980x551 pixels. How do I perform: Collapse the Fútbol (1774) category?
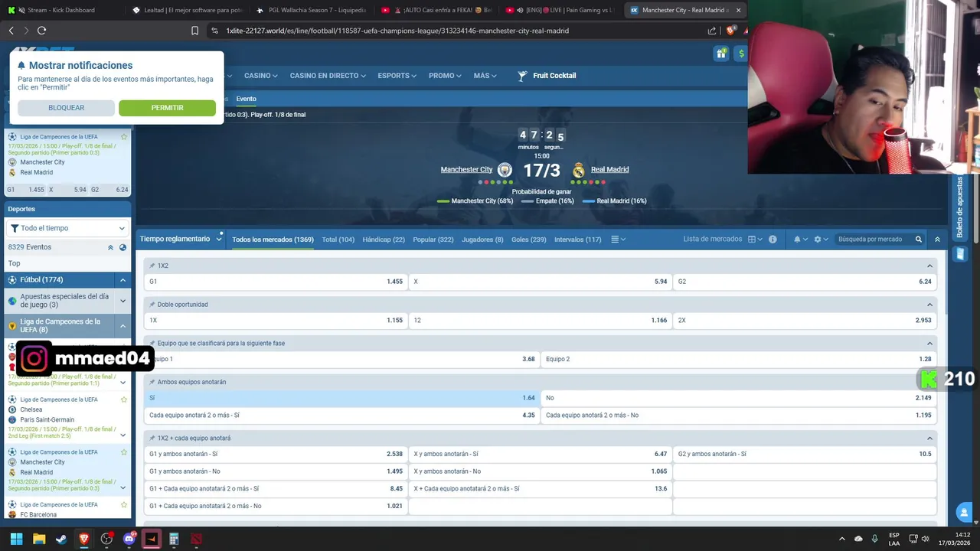[x=122, y=280]
